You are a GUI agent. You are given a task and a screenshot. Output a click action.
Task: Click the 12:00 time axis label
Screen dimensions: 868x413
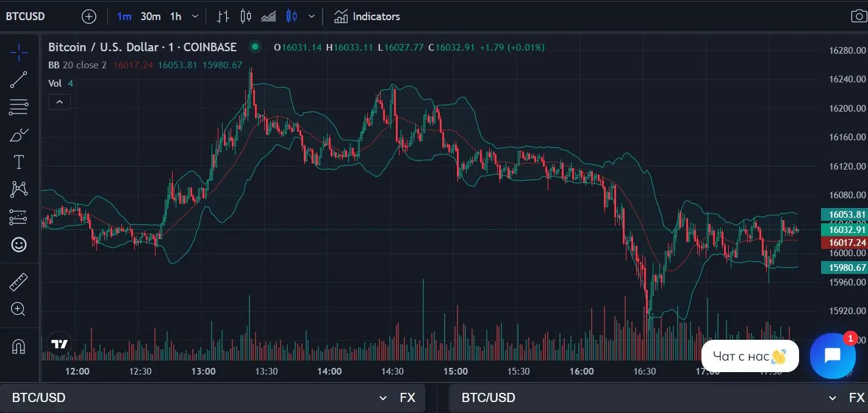(x=77, y=371)
